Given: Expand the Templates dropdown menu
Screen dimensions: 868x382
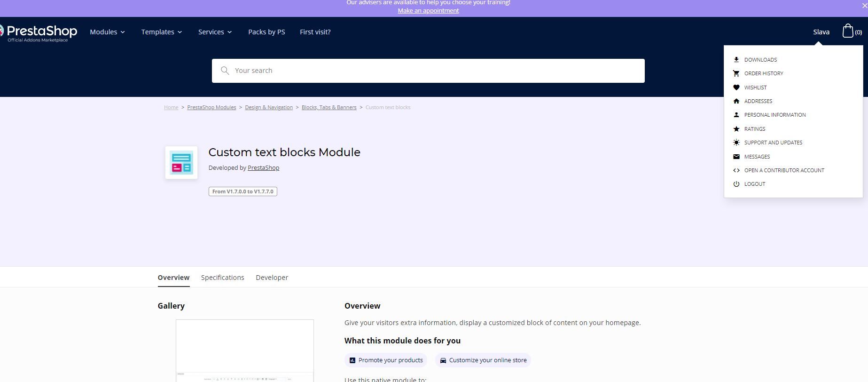Looking at the screenshot, I should tap(162, 32).
